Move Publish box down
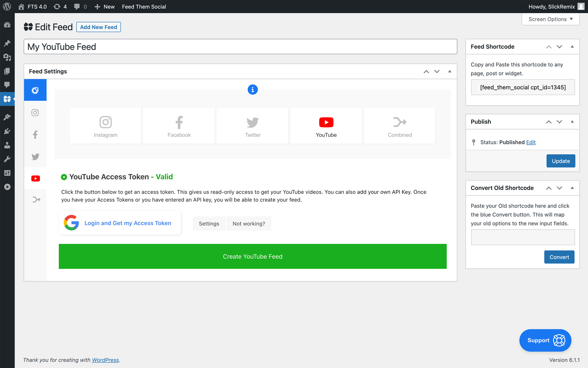588x368 pixels. tap(559, 122)
